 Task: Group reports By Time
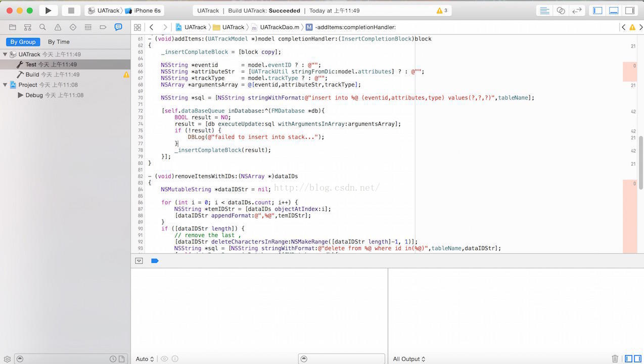[x=59, y=42]
